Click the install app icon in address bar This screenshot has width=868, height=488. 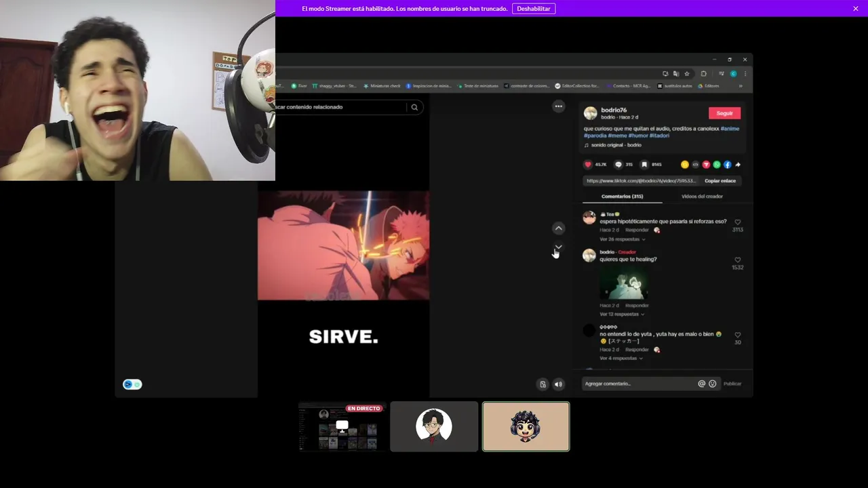pos(665,74)
